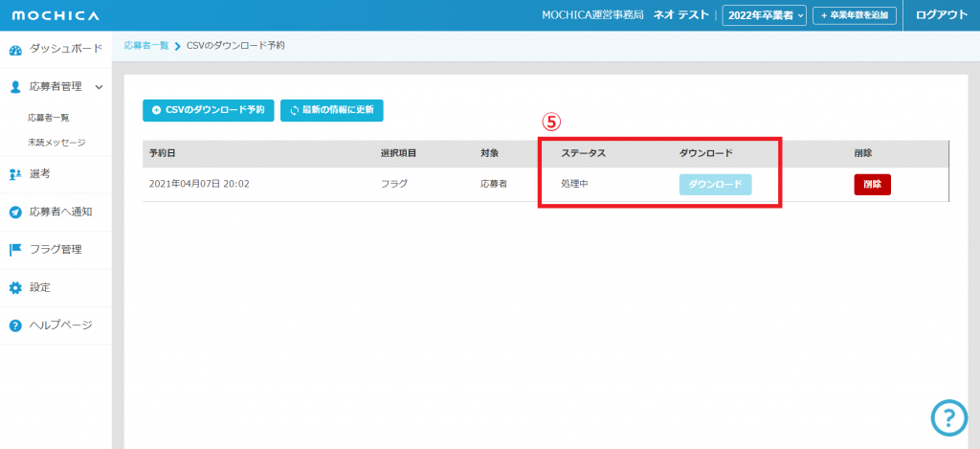This screenshot has height=449, width=980.
Task: Open 応募者一覧 in the sidebar
Action: pos(48,118)
